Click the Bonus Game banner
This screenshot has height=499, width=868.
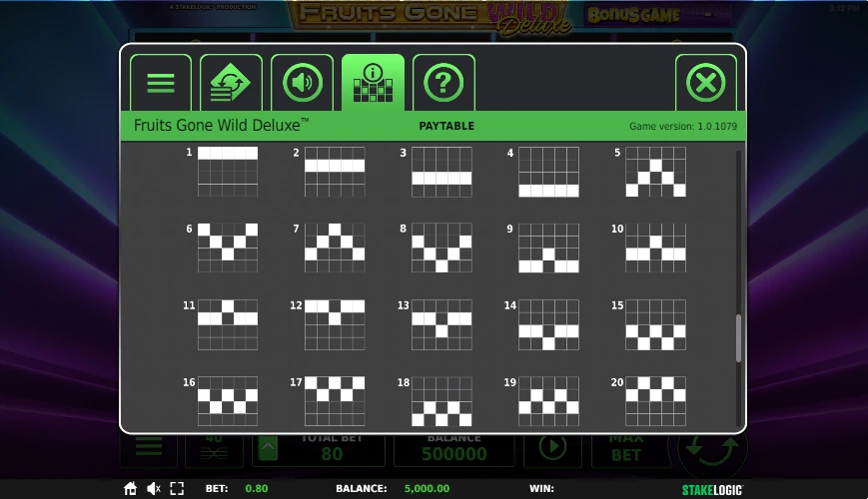(657, 15)
